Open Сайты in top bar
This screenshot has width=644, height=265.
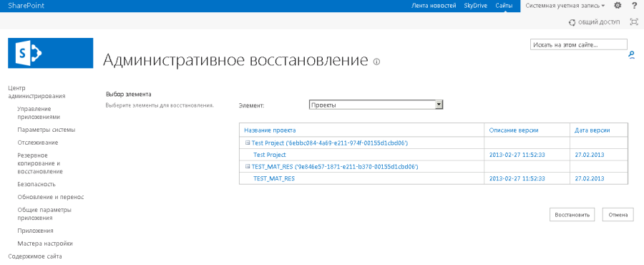pyautogui.click(x=504, y=6)
